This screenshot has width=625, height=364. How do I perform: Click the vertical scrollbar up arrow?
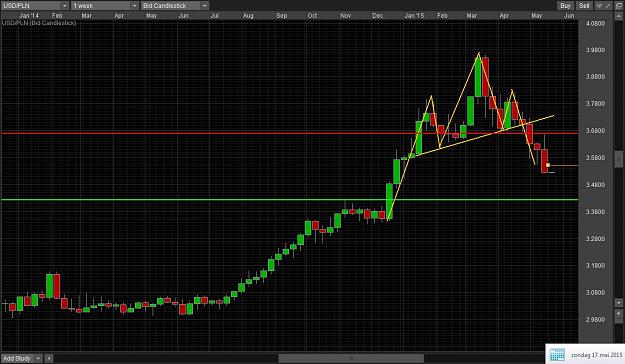(619, 16)
